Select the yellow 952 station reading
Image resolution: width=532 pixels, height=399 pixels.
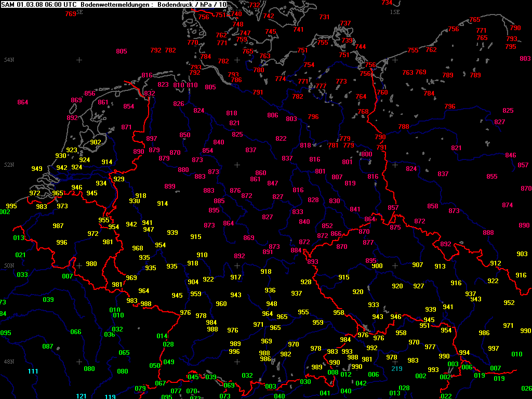pos(509,303)
